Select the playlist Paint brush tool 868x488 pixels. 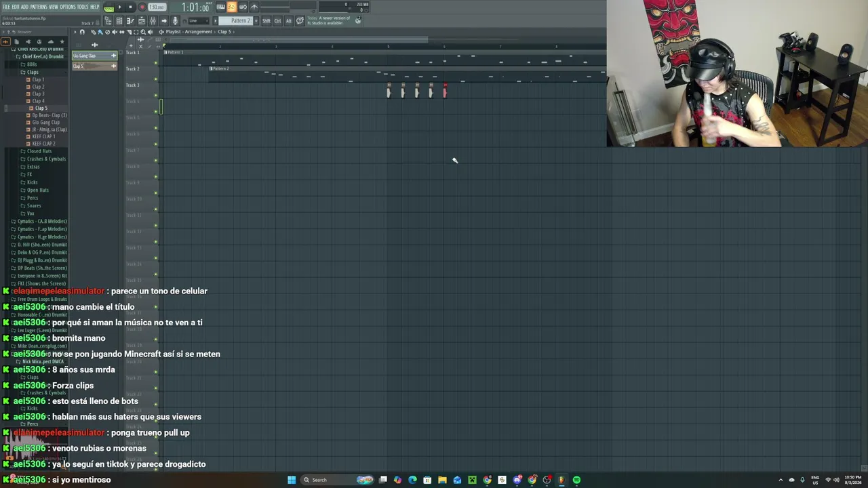point(100,32)
